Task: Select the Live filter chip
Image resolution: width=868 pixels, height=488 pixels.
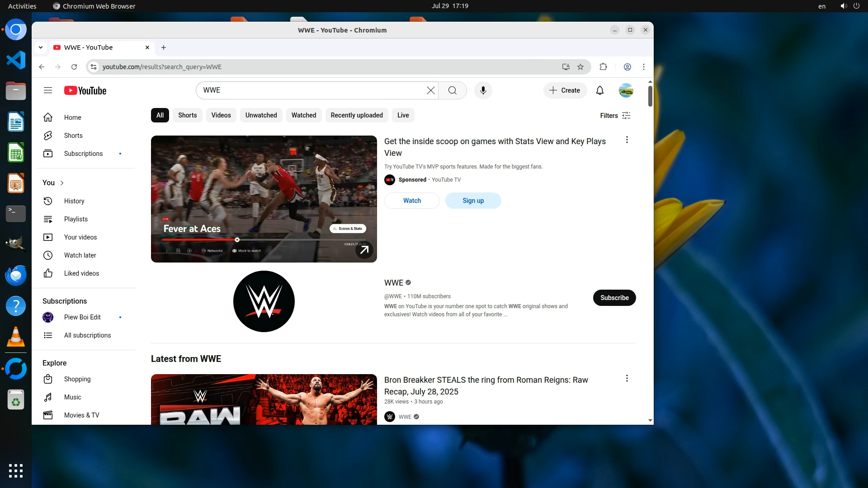Action: 403,115
